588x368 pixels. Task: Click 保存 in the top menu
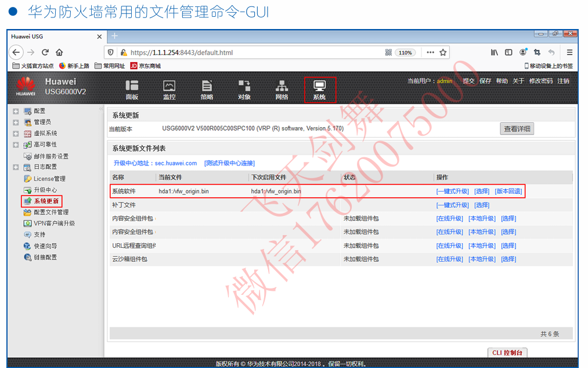point(485,81)
